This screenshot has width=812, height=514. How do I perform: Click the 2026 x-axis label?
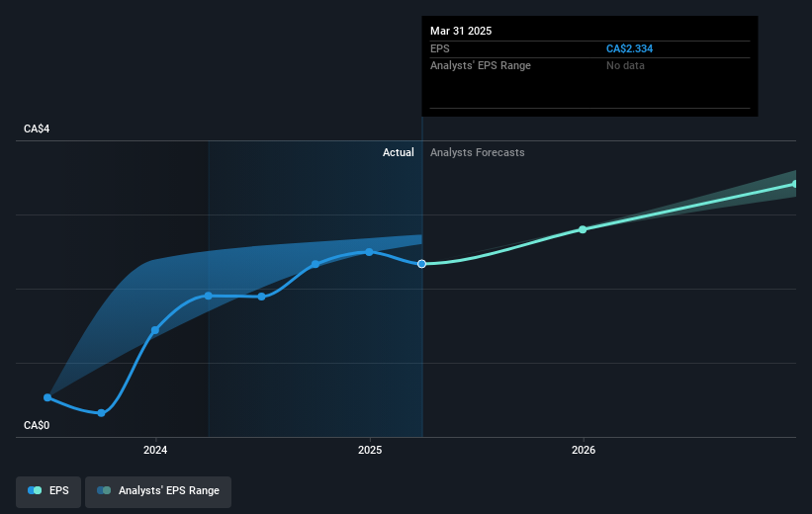click(584, 451)
